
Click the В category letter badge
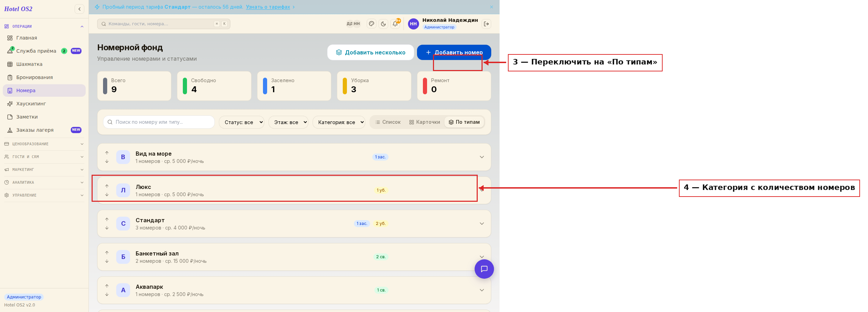[x=123, y=157]
